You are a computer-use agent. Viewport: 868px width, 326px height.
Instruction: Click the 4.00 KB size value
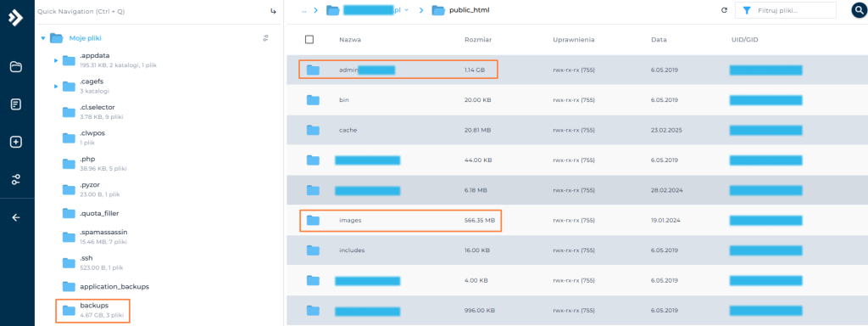[x=476, y=280]
